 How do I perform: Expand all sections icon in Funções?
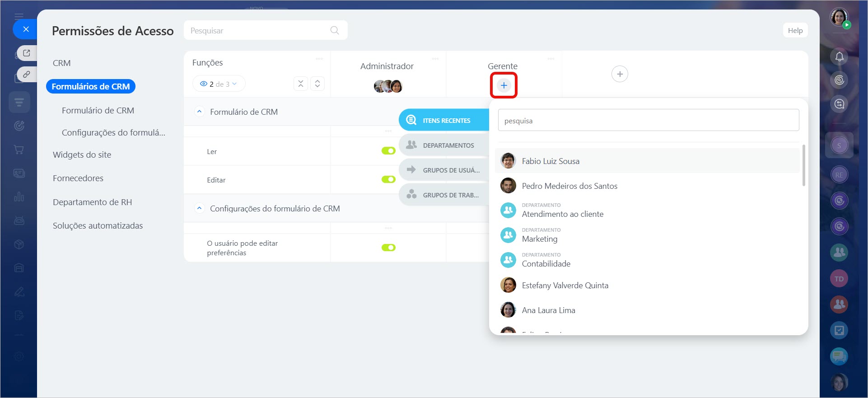(x=317, y=84)
